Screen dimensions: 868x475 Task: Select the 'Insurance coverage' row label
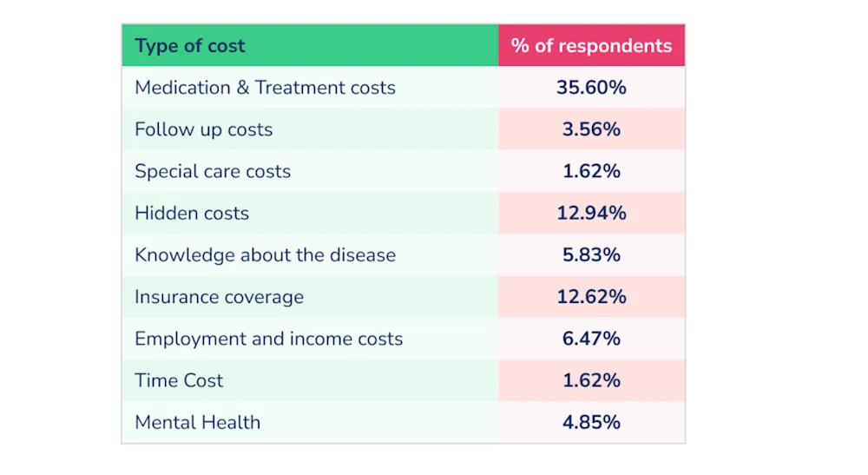tap(220, 297)
